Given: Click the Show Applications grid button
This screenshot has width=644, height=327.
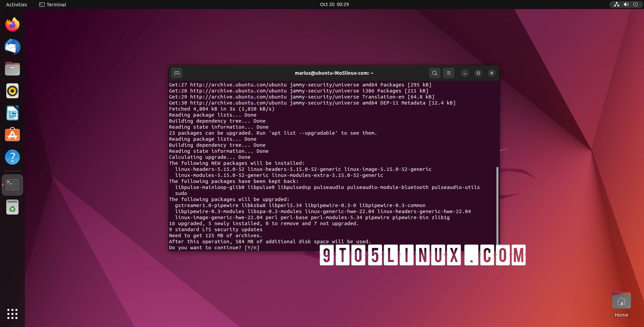Looking at the screenshot, I should pyautogui.click(x=12, y=314).
